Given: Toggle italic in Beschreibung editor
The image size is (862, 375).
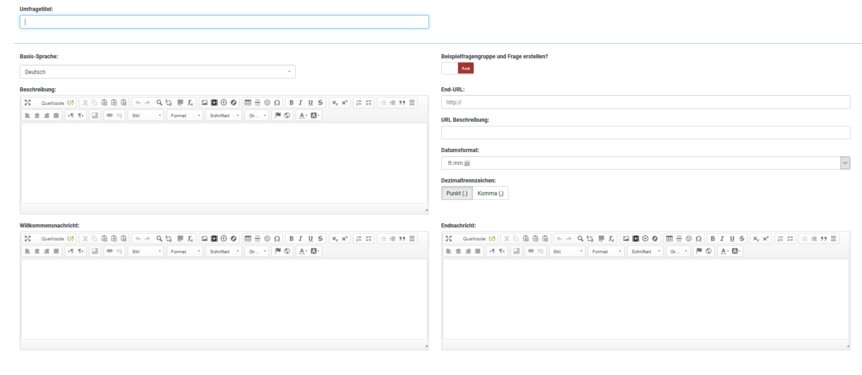Looking at the screenshot, I should pos(301,102).
